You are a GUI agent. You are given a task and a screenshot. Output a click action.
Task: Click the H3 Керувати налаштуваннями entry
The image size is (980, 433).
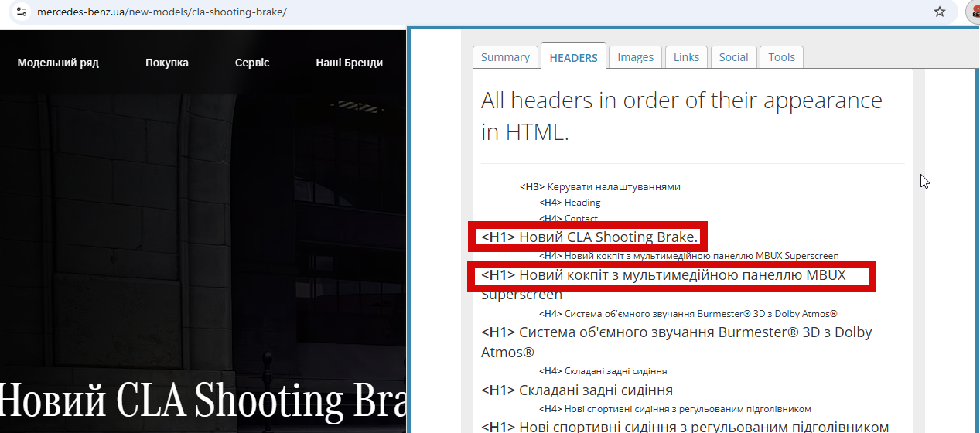[600, 186]
